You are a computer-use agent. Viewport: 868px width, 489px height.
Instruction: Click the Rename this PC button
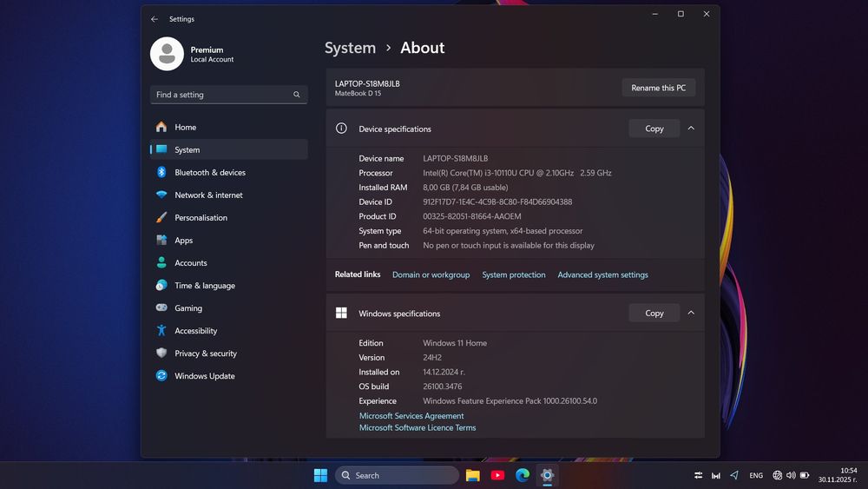pos(658,88)
